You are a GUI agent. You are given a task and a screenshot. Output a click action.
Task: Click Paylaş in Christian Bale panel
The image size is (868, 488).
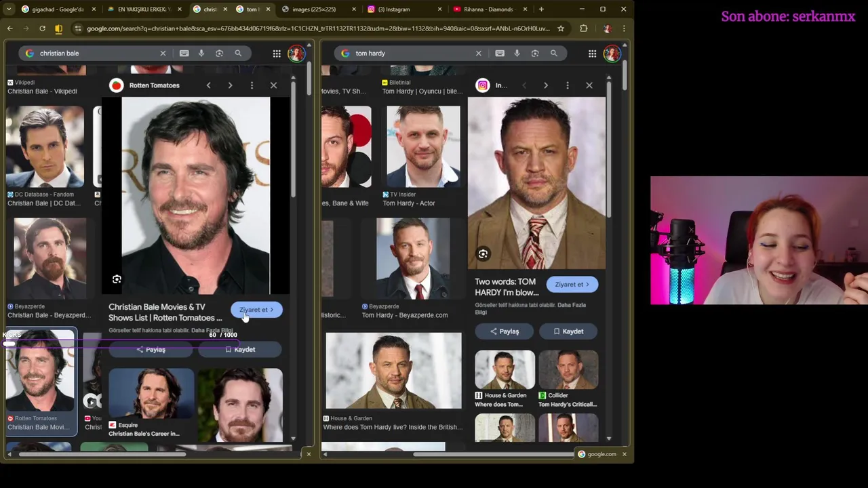pos(151,350)
